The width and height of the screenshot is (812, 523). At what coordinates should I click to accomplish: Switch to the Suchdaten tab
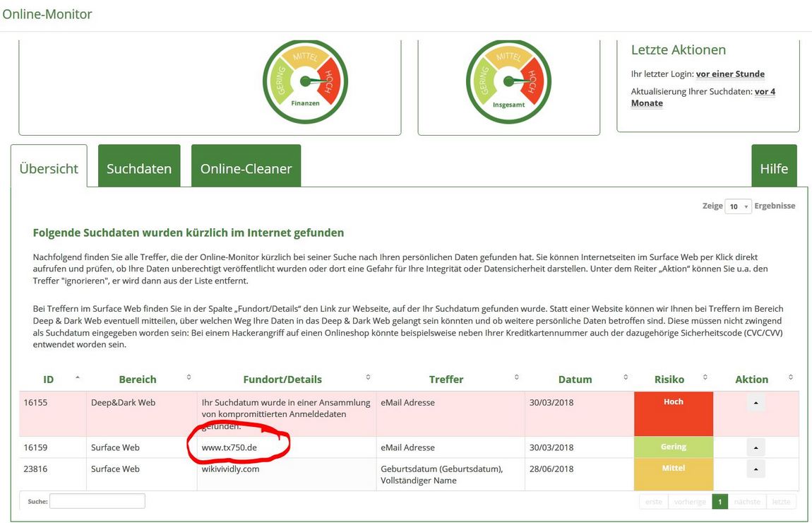pyautogui.click(x=139, y=168)
